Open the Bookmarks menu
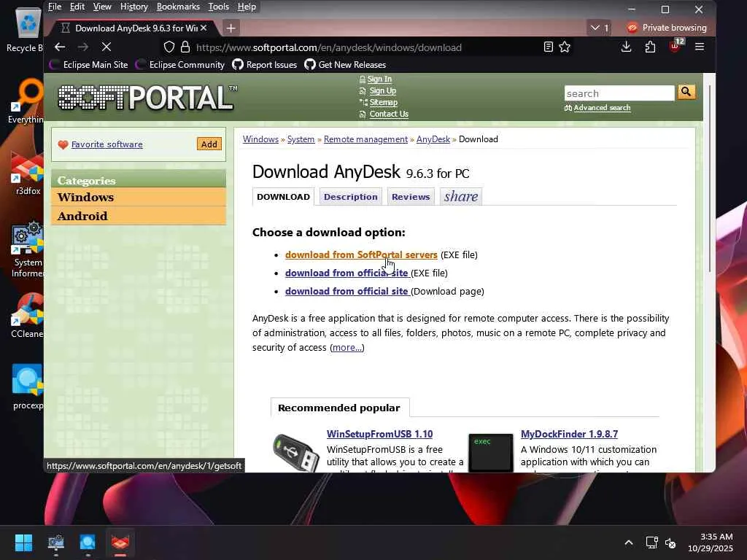The width and height of the screenshot is (747, 560). point(178,7)
